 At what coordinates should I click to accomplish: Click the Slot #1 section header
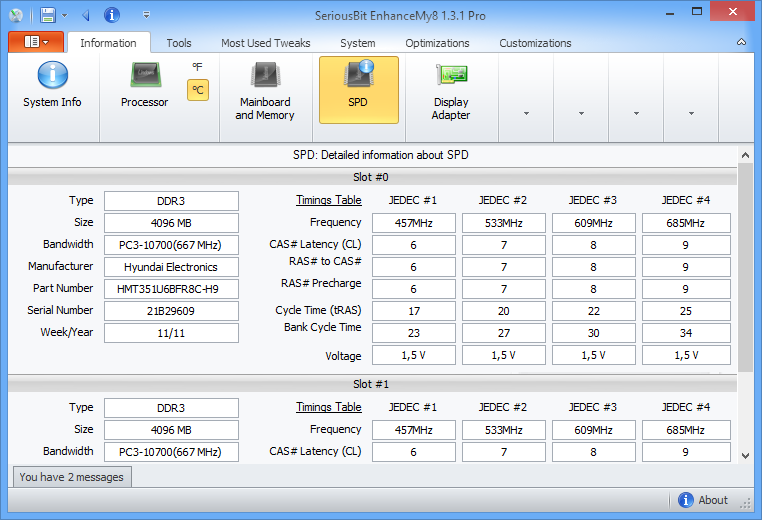pos(372,384)
